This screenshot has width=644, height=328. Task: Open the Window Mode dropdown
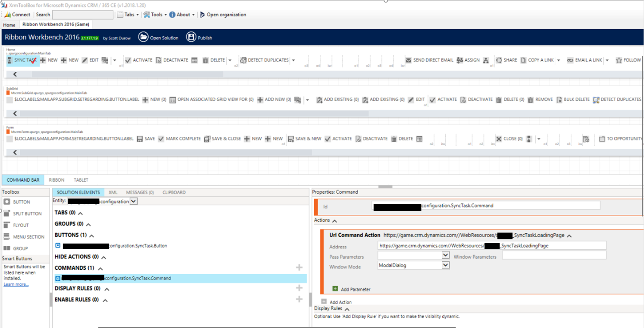(446, 266)
